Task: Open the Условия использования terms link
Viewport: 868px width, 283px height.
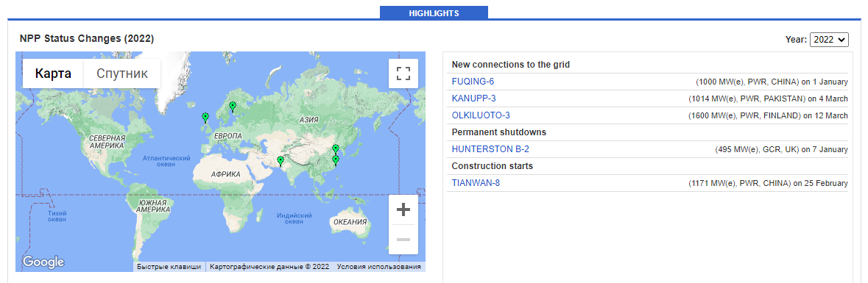Action: (378, 266)
